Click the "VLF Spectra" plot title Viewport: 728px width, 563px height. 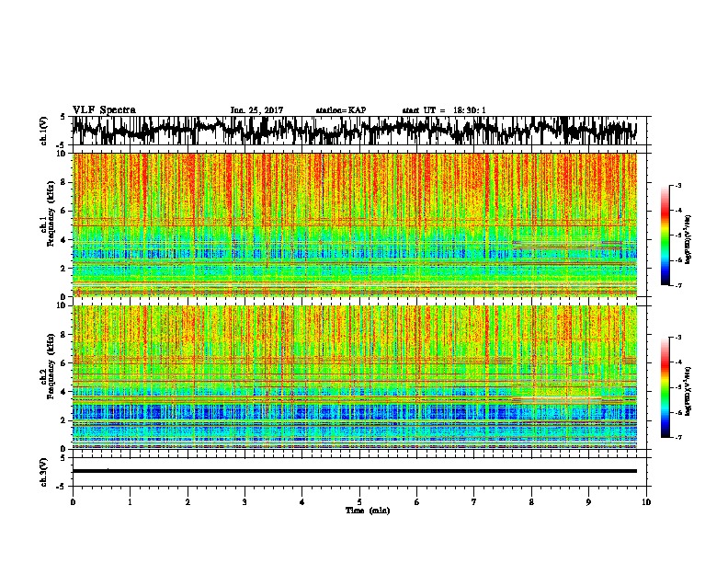coord(104,110)
